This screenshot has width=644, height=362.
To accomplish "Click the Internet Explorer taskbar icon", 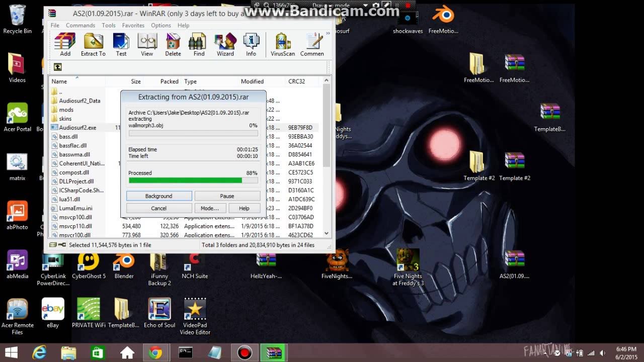I will pyautogui.click(x=39, y=353).
